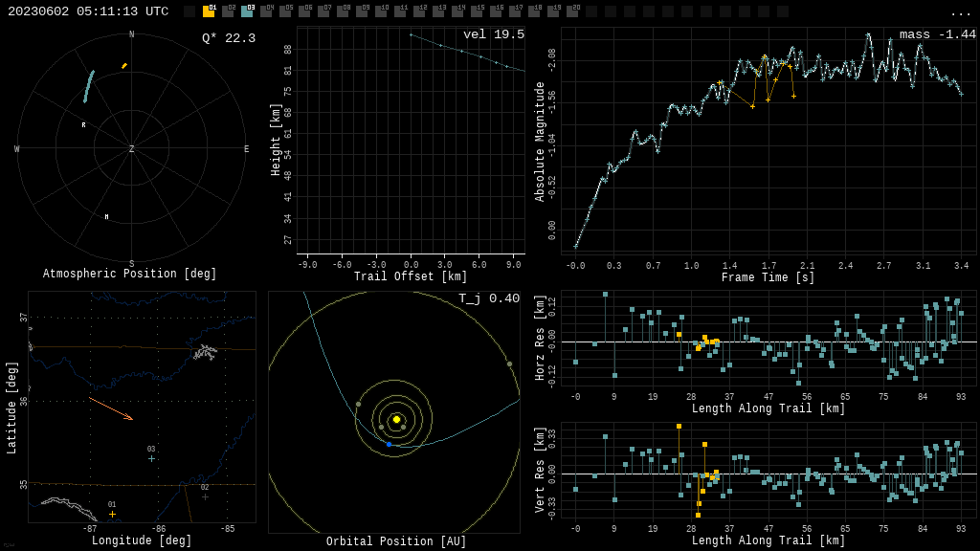Click the teal meteor track in polar plot
Image resolution: width=980 pixels, height=551 pixels.
(89, 85)
